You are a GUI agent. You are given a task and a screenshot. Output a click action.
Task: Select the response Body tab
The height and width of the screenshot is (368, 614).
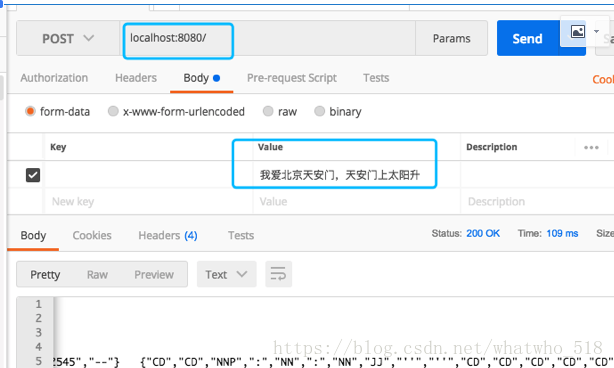pos(33,235)
